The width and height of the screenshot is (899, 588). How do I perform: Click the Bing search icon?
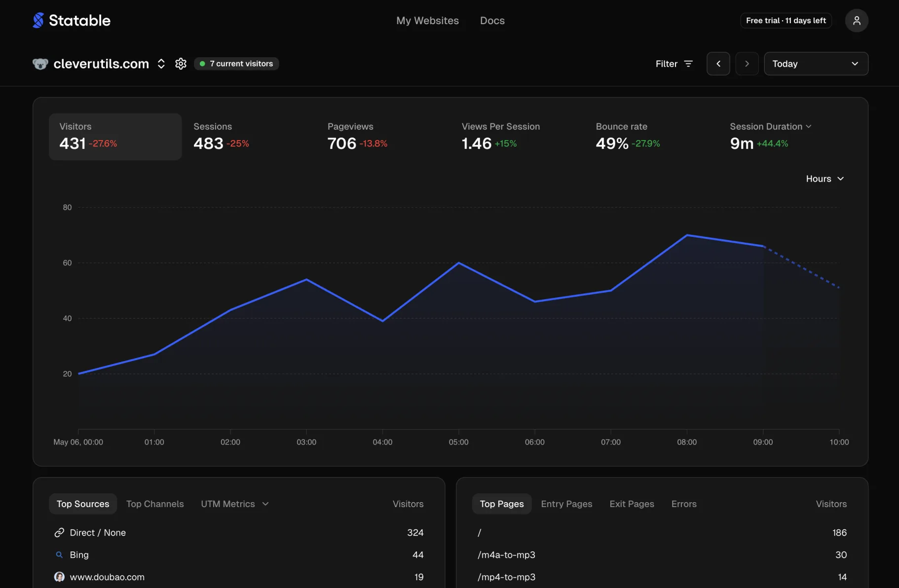(59, 555)
